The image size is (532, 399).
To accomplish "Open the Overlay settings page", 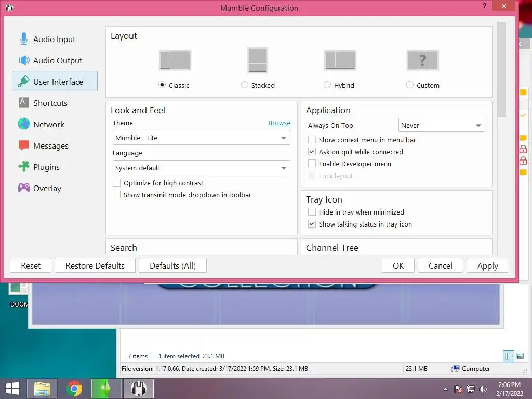I will (54, 188).
